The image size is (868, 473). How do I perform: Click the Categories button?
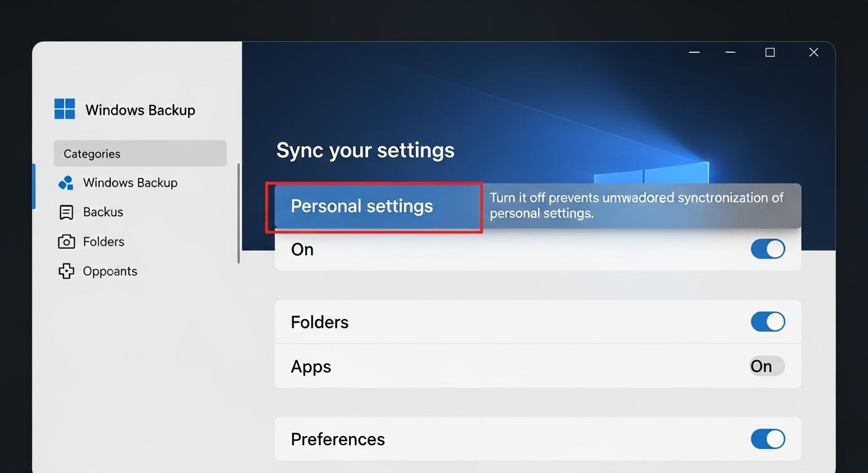pos(140,153)
